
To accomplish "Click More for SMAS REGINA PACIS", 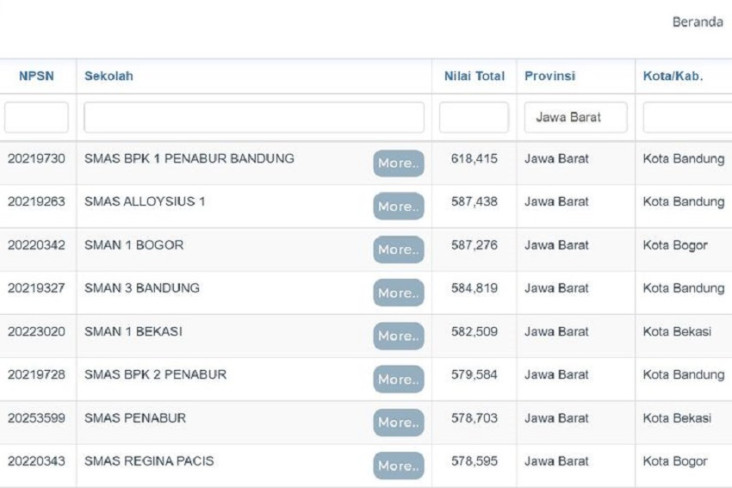I will tap(399, 466).
